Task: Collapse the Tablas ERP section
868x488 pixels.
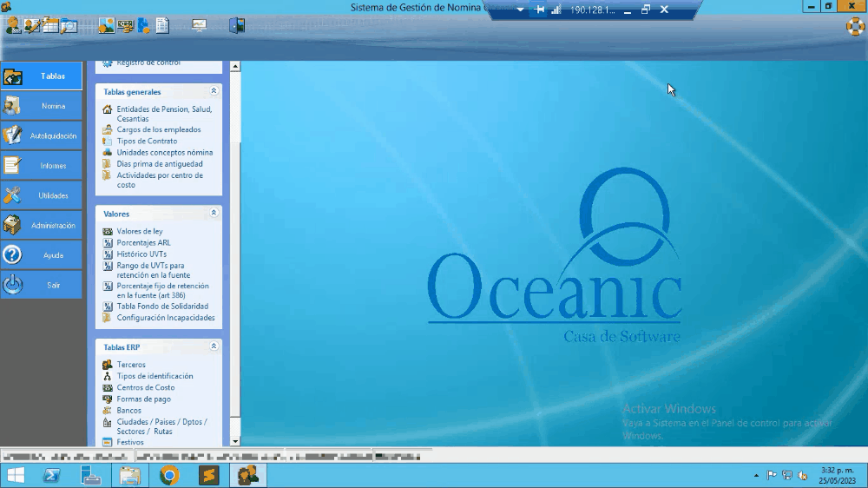Action: click(214, 346)
